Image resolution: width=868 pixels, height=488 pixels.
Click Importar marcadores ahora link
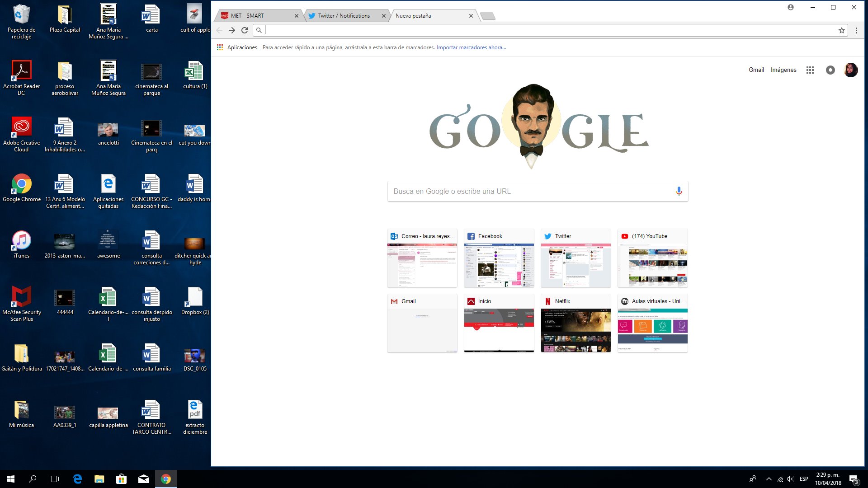pyautogui.click(x=471, y=47)
